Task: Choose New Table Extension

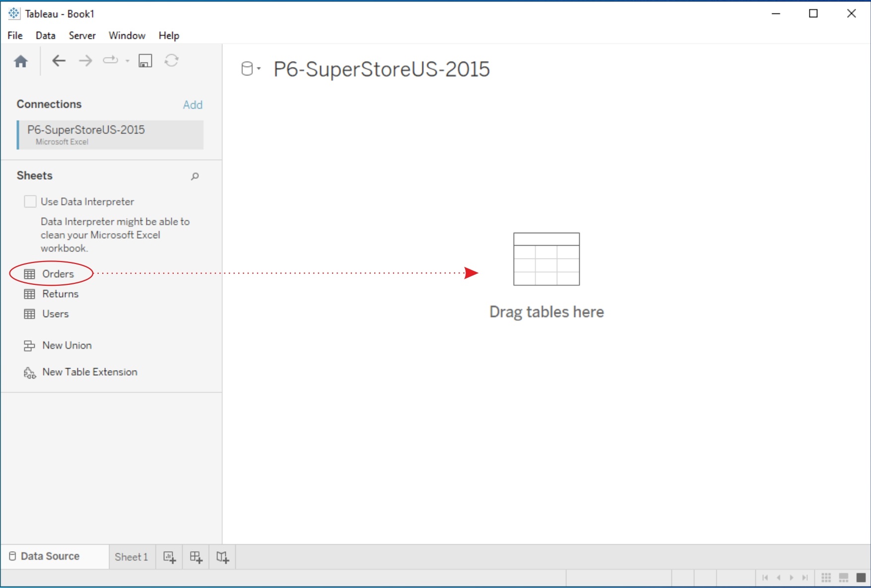Action: pos(90,372)
